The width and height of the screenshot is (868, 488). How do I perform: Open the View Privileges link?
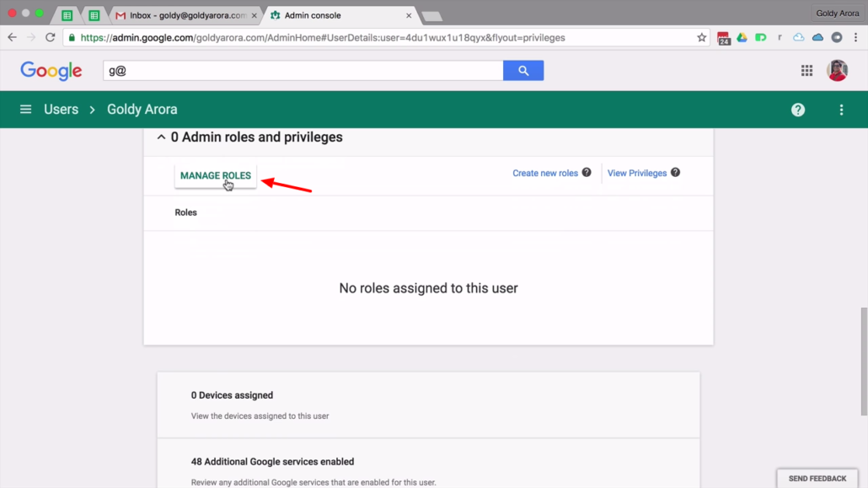pyautogui.click(x=636, y=173)
